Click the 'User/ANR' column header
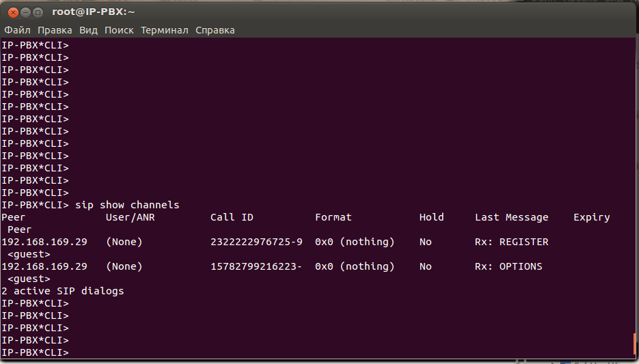Screen dimensions: 639x364 tap(131, 217)
